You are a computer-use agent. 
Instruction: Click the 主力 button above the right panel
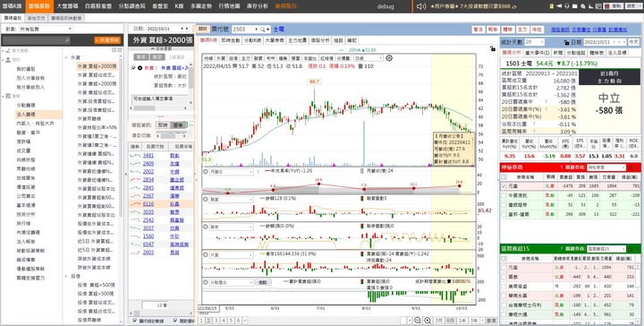point(522,30)
